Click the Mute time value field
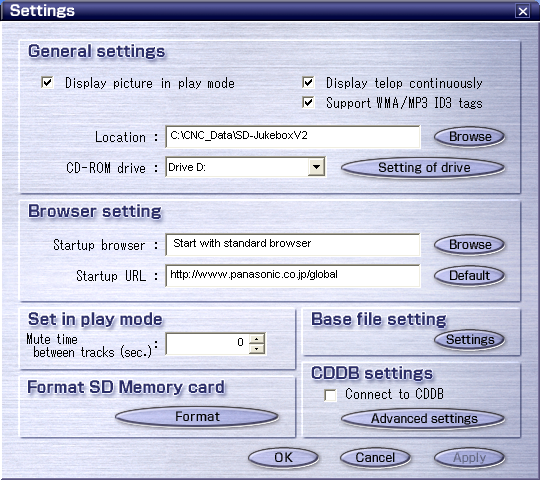The width and height of the screenshot is (540, 480). click(x=207, y=343)
